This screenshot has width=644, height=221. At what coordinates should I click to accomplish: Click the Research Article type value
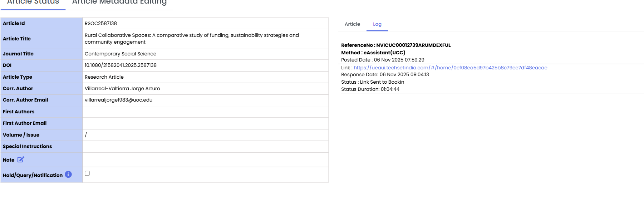click(104, 77)
